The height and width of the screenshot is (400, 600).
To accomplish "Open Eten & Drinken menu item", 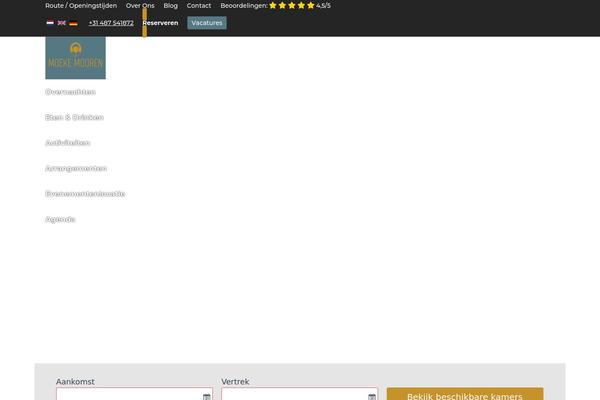I will (x=74, y=118).
